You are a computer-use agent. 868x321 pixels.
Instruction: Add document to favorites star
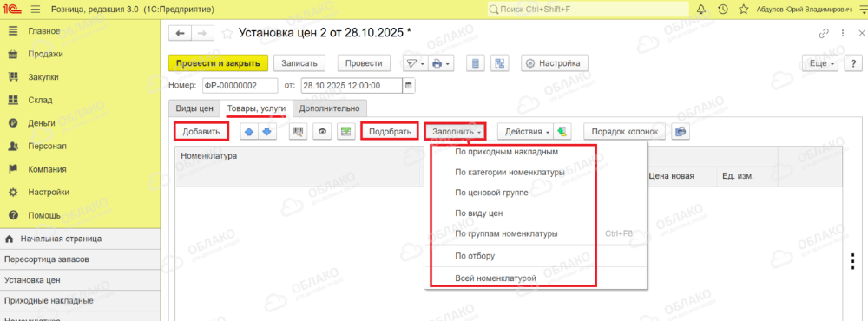coord(227,34)
